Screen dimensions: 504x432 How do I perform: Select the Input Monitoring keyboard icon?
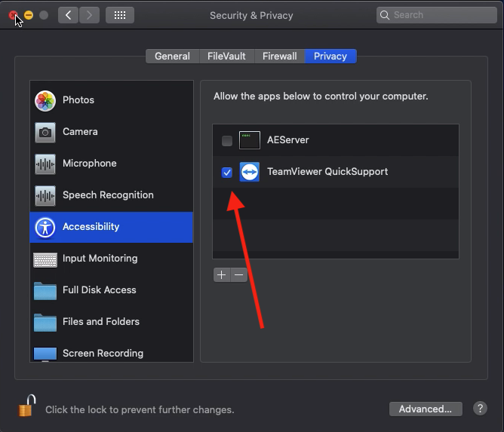(45, 259)
